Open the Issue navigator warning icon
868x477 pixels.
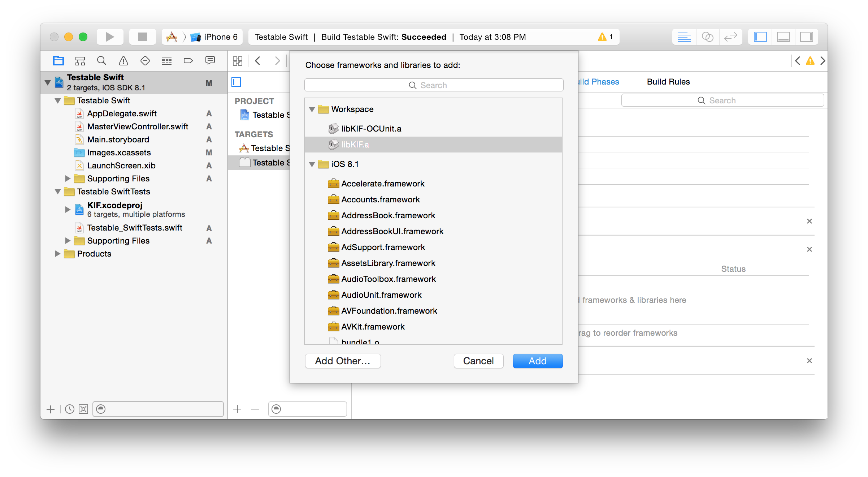pos(123,61)
